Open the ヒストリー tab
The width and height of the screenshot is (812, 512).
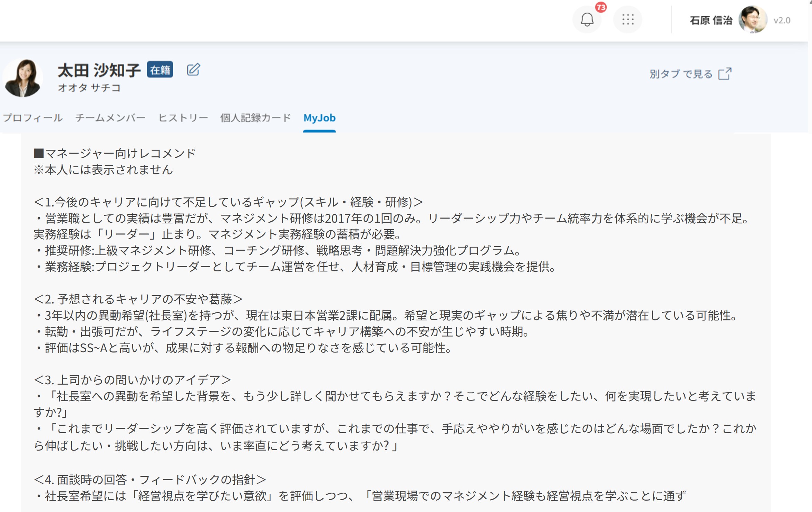tap(183, 118)
